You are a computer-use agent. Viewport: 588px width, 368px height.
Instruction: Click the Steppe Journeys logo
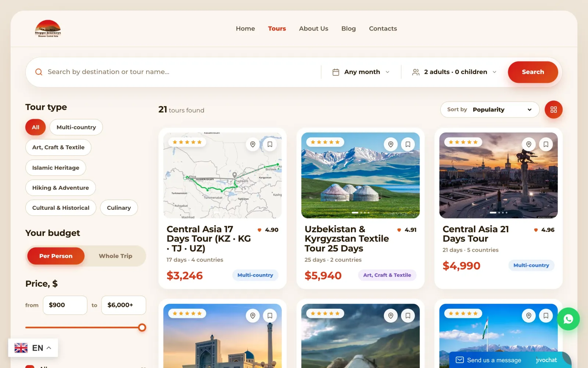click(x=48, y=29)
